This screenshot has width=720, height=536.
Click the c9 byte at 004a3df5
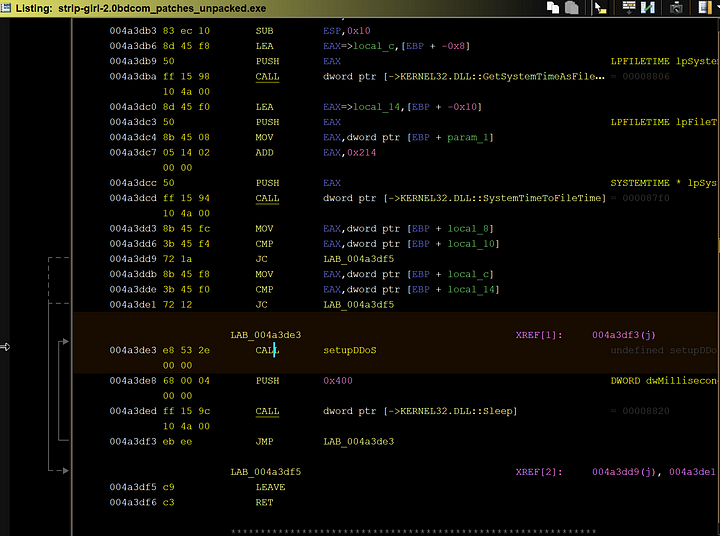point(169,487)
